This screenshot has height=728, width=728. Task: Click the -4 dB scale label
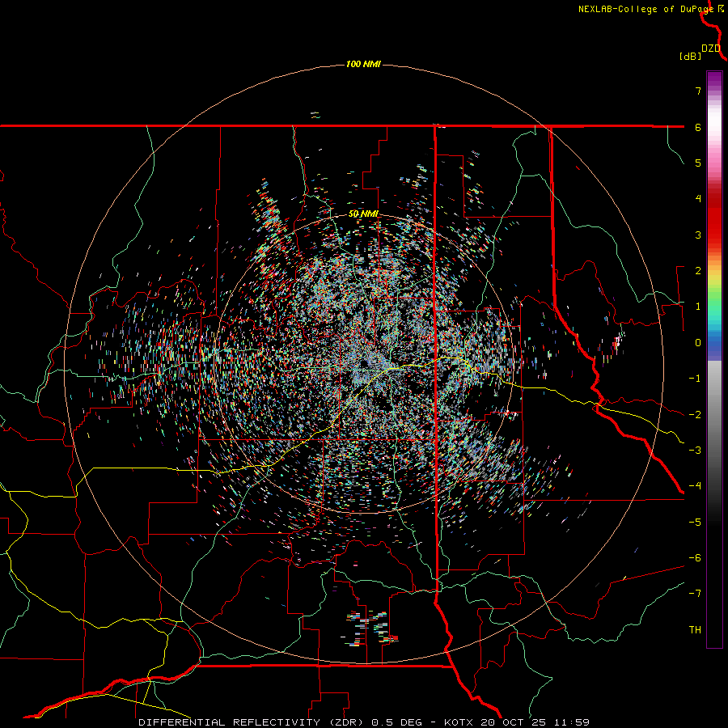tap(695, 486)
